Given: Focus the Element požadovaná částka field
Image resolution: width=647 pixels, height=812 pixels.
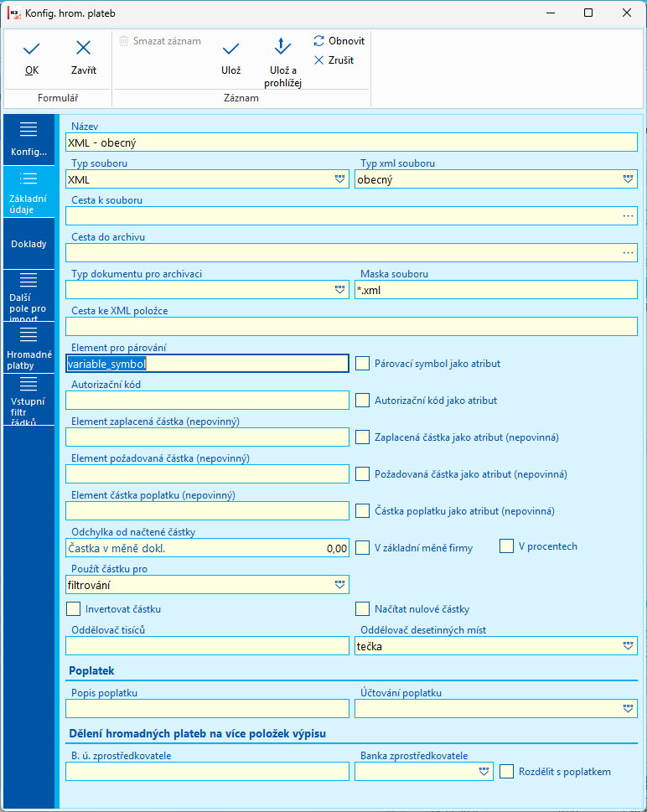Looking at the screenshot, I should (207, 473).
